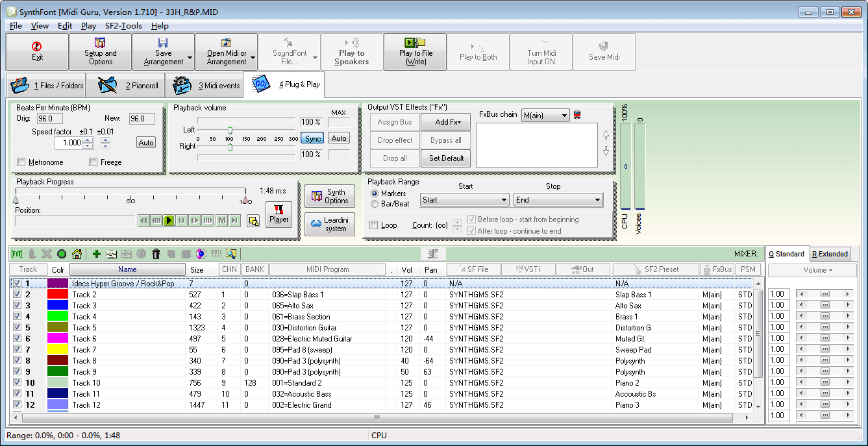Viewport: 868px width, 446px height.
Task: Click the Set Default button
Action: 446,158
